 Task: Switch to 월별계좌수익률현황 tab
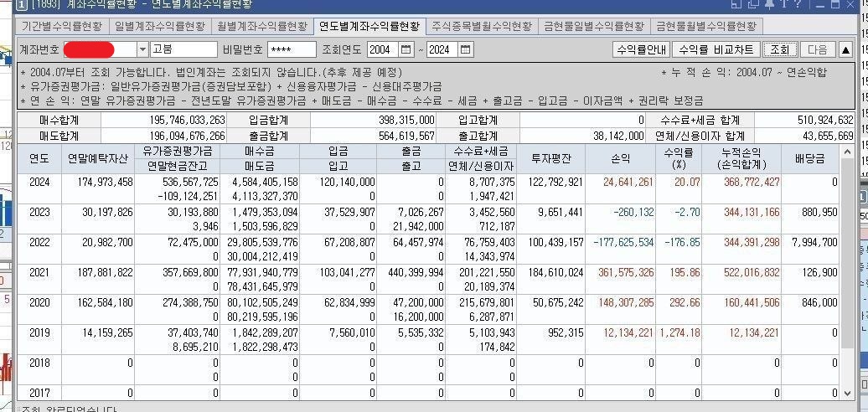(x=262, y=26)
